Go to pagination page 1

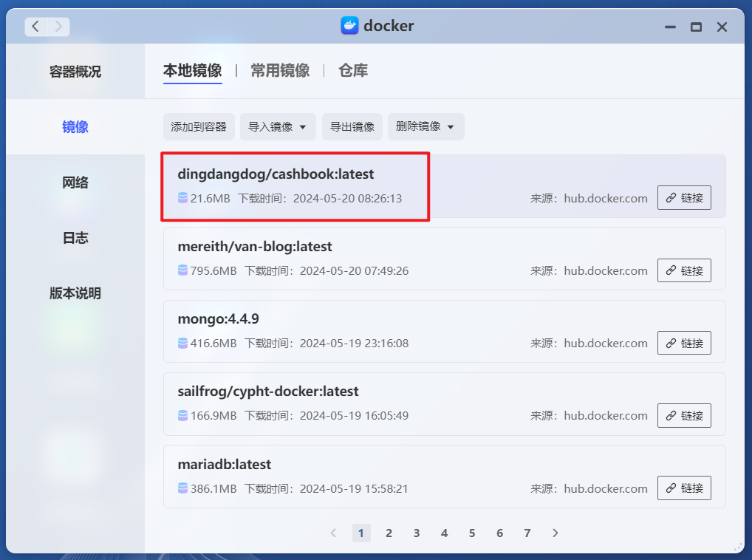(x=361, y=533)
